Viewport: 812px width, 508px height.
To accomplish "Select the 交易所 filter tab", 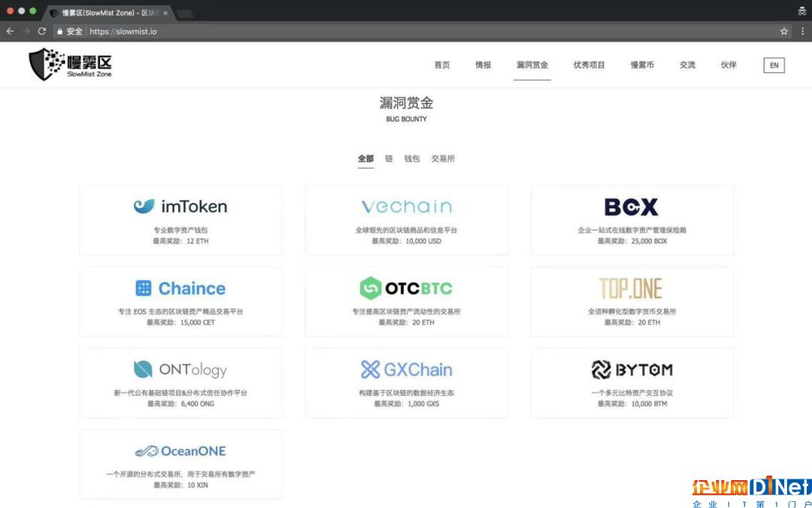I will tap(444, 159).
